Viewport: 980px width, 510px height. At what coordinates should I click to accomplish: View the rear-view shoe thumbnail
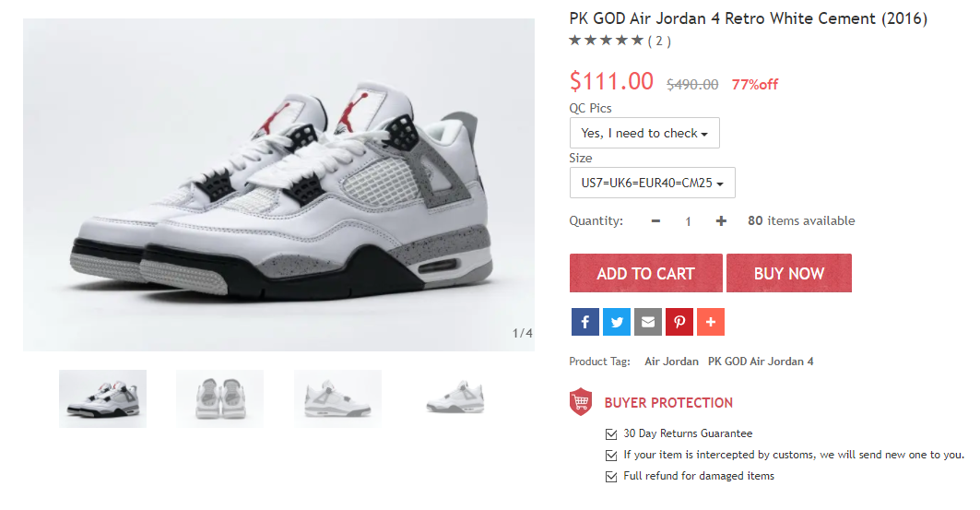click(219, 398)
